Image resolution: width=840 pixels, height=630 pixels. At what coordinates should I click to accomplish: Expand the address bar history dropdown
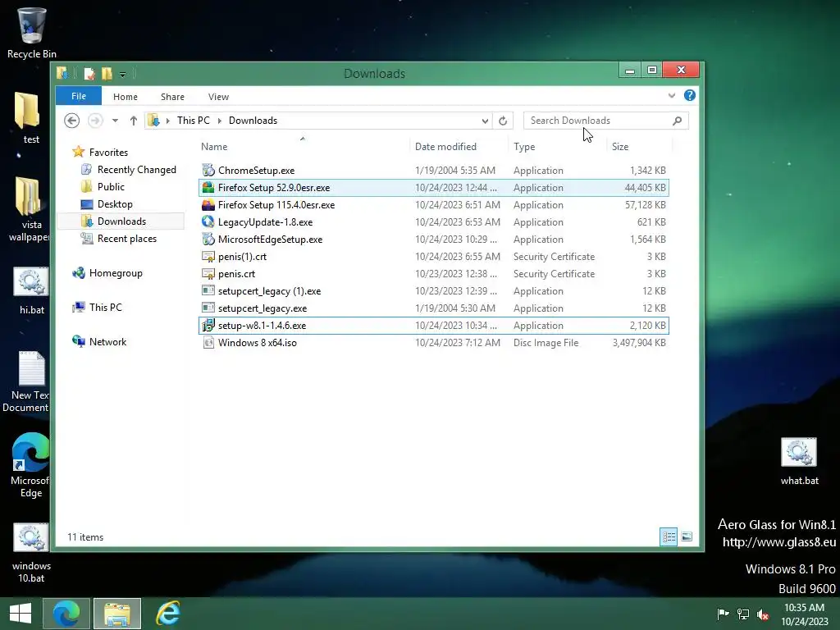[x=485, y=121]
